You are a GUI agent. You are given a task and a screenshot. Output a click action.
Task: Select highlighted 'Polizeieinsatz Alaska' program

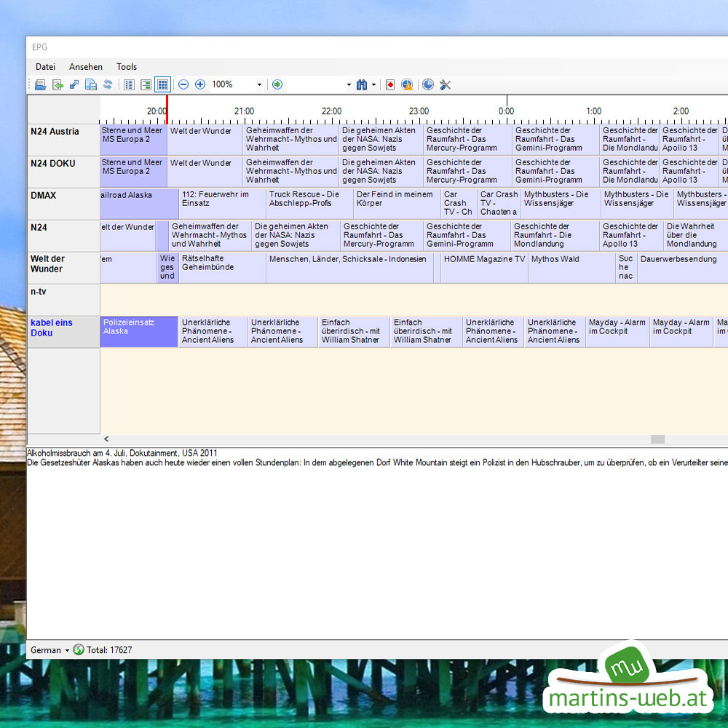click(x=139, y=332)
